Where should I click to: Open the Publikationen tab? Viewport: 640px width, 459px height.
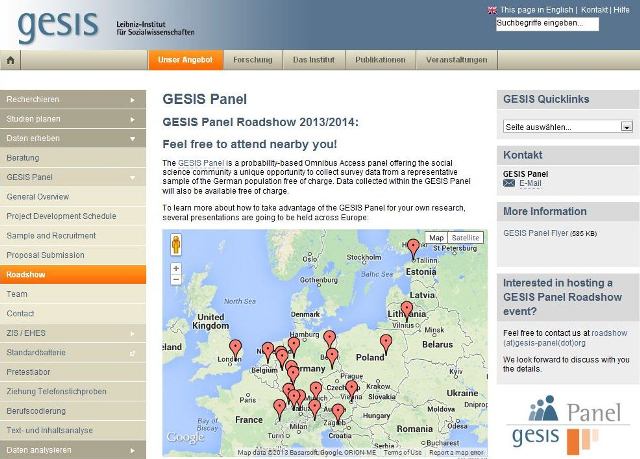(380, 60)
